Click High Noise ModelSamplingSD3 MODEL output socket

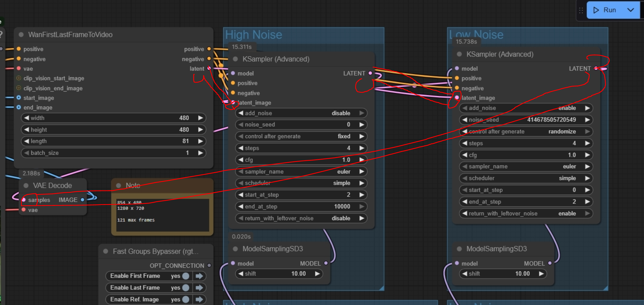coord(326,263)
